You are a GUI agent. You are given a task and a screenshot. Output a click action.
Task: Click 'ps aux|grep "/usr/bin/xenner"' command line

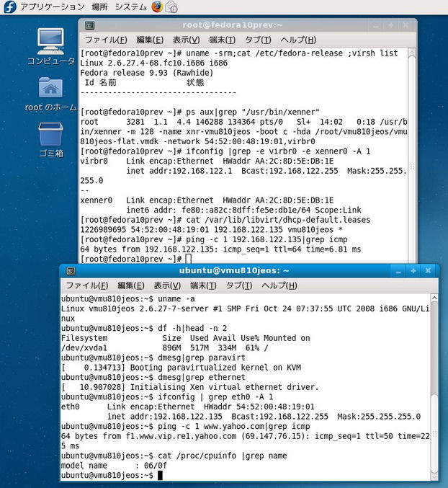click(200, 112)
